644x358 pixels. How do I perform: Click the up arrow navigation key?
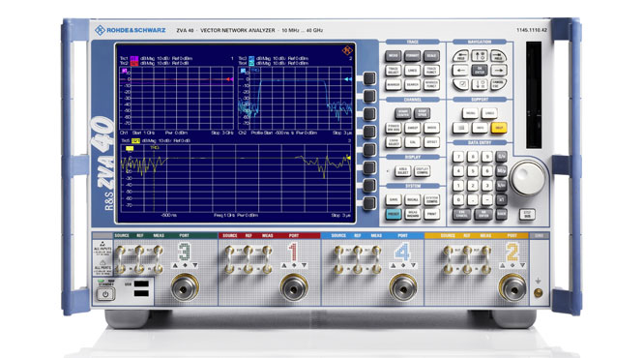click(480, 56)
